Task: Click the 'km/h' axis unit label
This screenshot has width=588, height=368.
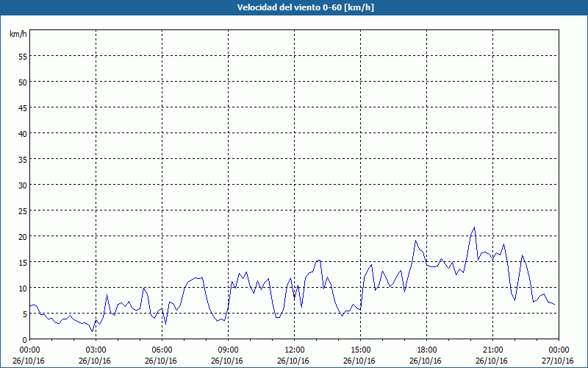Action: pyautogui.click(x=18, y=34)
